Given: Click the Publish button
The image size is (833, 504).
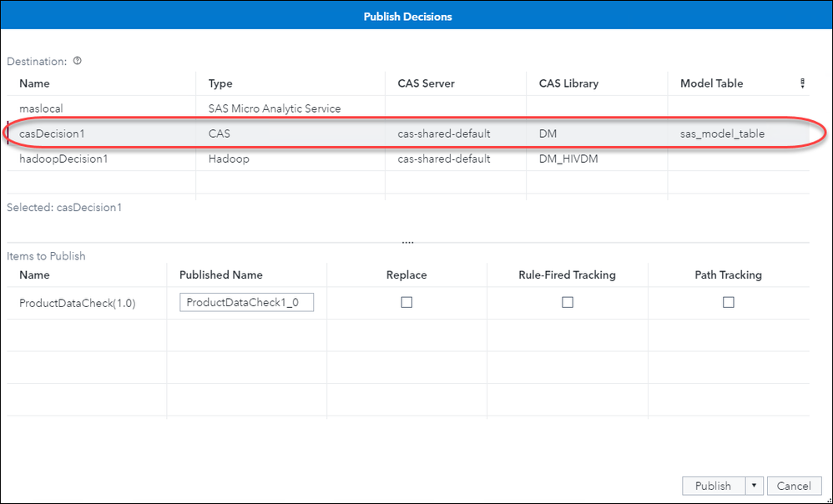Looking at the screenshot, I should point(713,486).
